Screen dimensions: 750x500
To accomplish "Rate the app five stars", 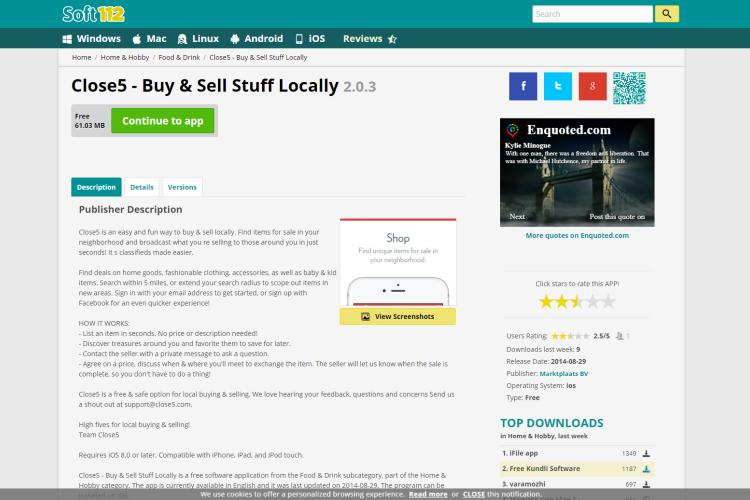I will click(x=608, y=302).
